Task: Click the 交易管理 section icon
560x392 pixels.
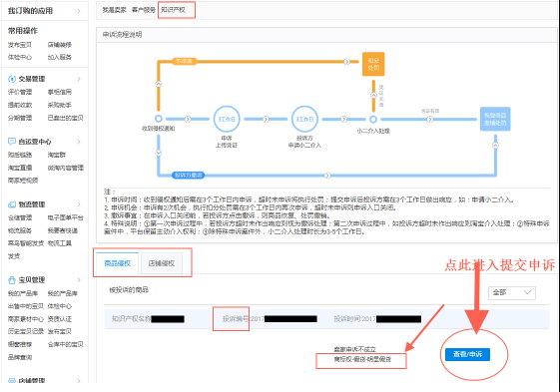Action: coord(12,79)
